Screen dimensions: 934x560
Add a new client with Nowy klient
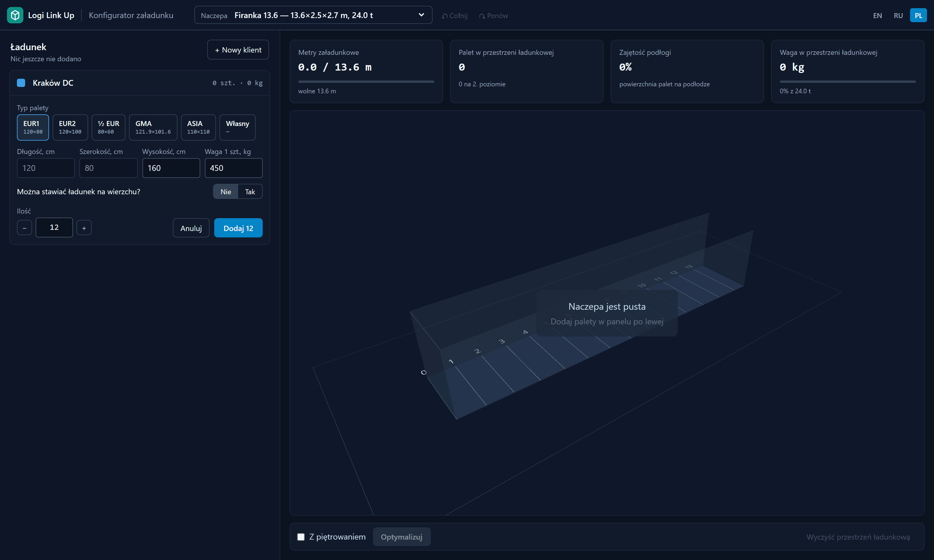click(x=238, y=50)
